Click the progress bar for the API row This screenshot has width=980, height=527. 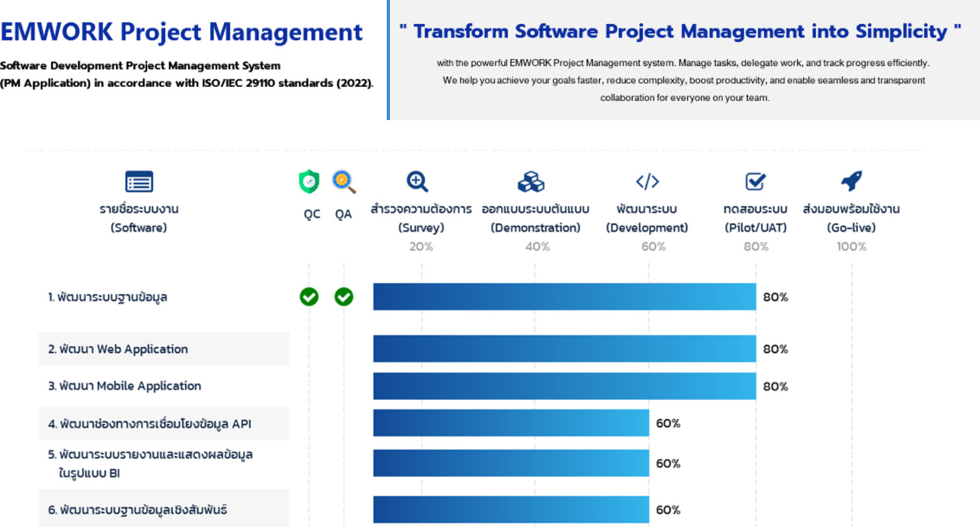click(511, 423)
